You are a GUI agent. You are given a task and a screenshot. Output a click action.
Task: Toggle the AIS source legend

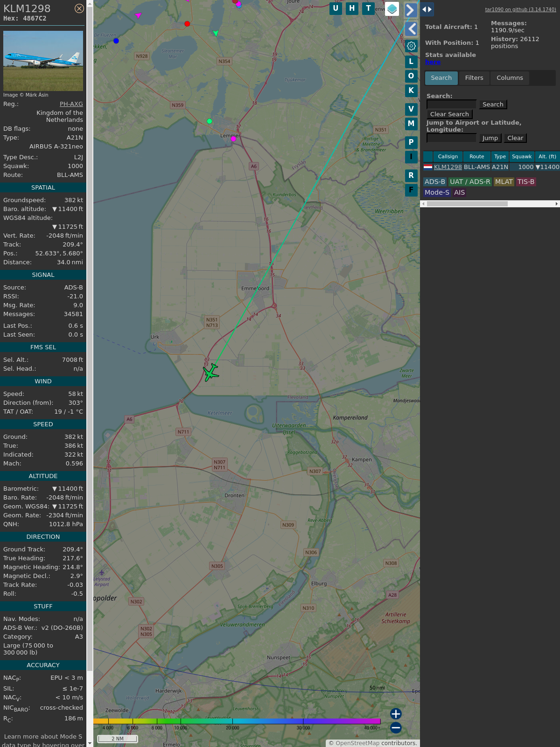pos(460,193)
